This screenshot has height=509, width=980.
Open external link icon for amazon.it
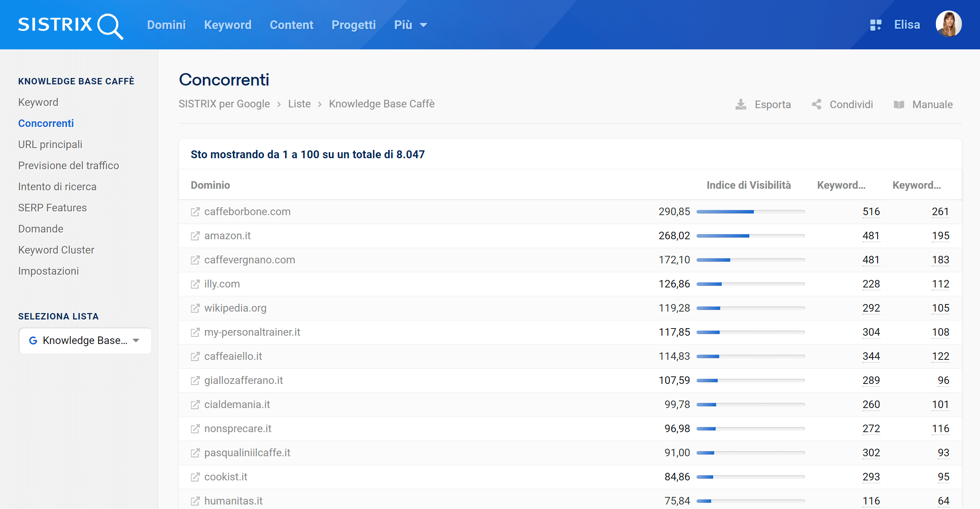[x=195, y=236]
